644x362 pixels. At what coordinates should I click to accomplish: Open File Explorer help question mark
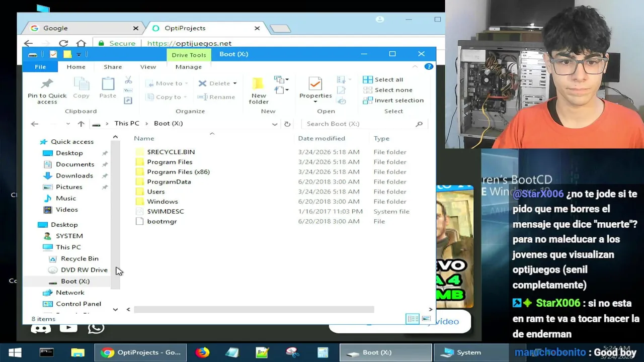tap(429, 66)
